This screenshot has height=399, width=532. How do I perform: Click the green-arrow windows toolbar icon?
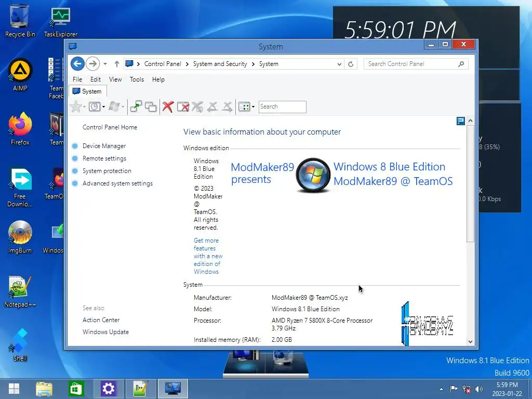point(136,107)
